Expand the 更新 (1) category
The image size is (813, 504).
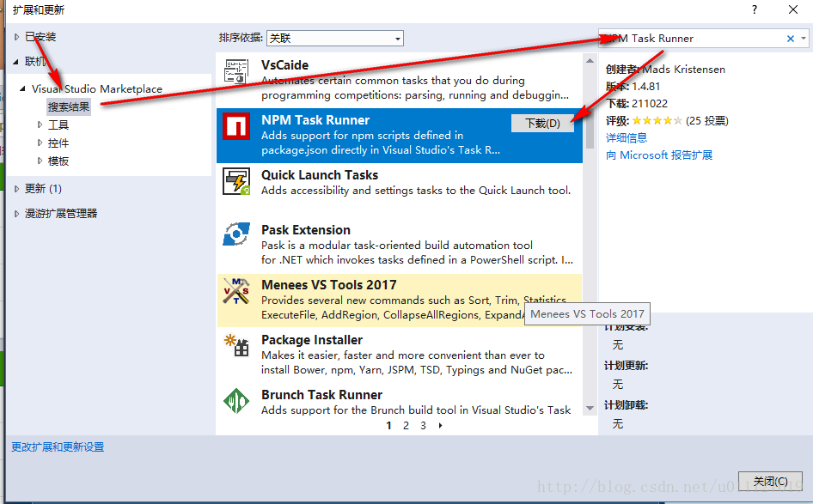coord(16,189)
